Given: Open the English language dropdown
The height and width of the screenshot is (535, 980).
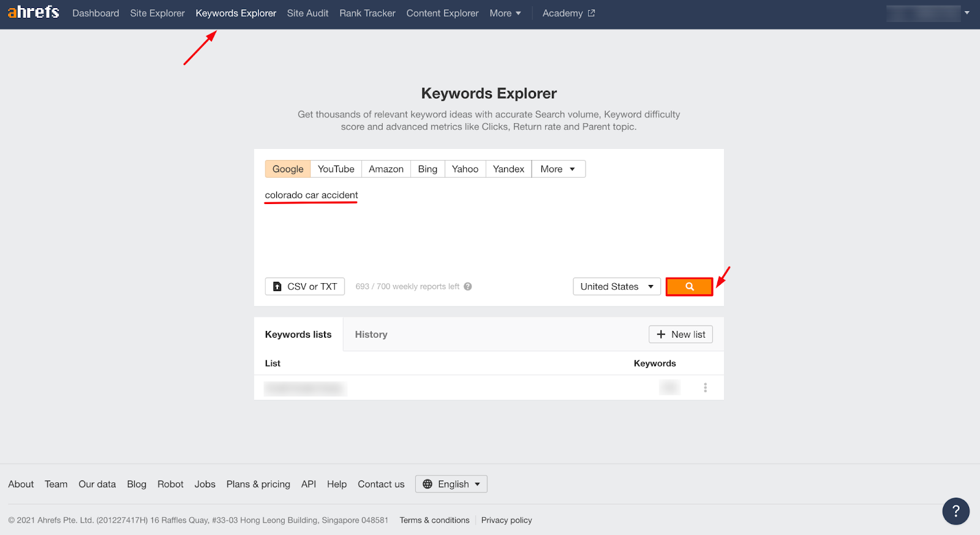Looking at the screenshot, I should click(x=451, y=484).
